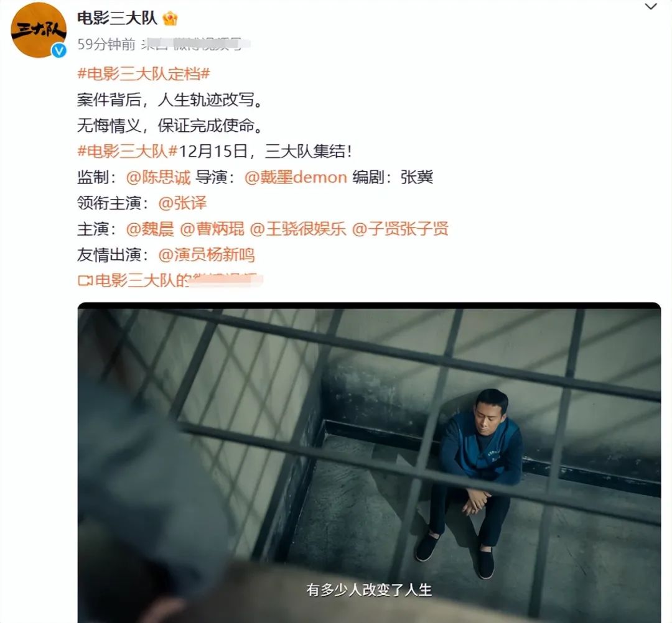Viewport: 672px width, 623px height.
Task: Open mention @陈思诚 profile
Action: tap(158, 177)
